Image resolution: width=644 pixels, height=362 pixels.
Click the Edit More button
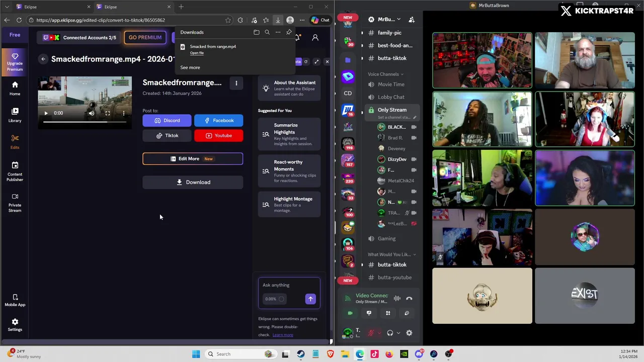(193, 159)
